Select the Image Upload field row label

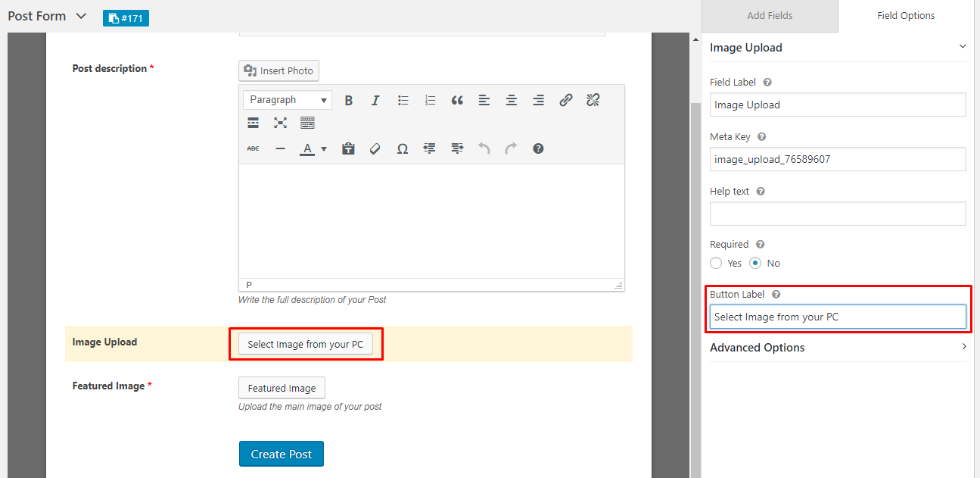point(104,342)
